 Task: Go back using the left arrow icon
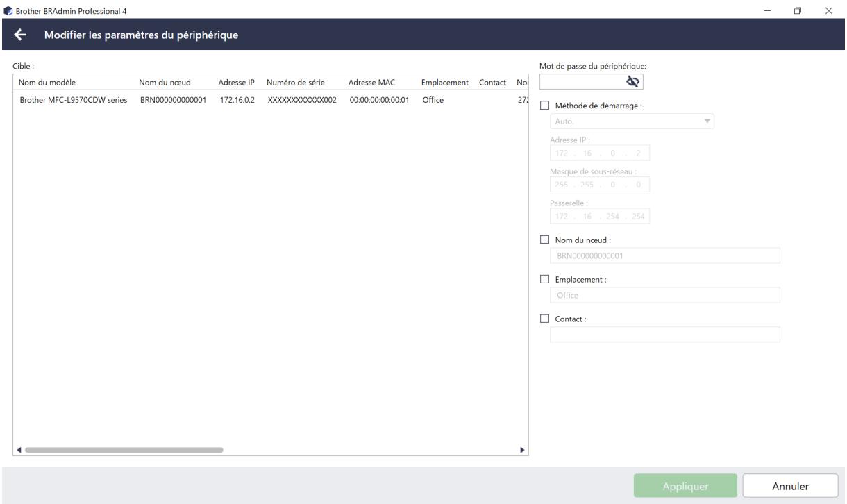pyautogui.click(x=21, y=35)
